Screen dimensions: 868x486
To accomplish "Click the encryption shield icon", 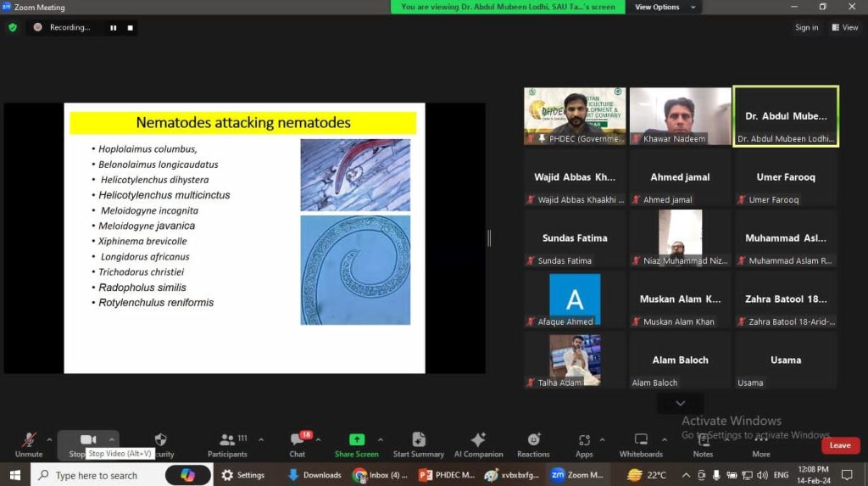I will 13,27.
